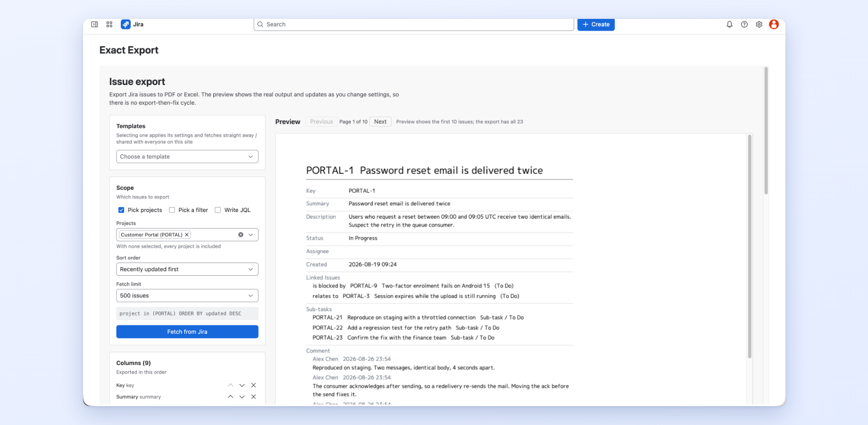
Task: Move Summary column up
Action: 230,397
